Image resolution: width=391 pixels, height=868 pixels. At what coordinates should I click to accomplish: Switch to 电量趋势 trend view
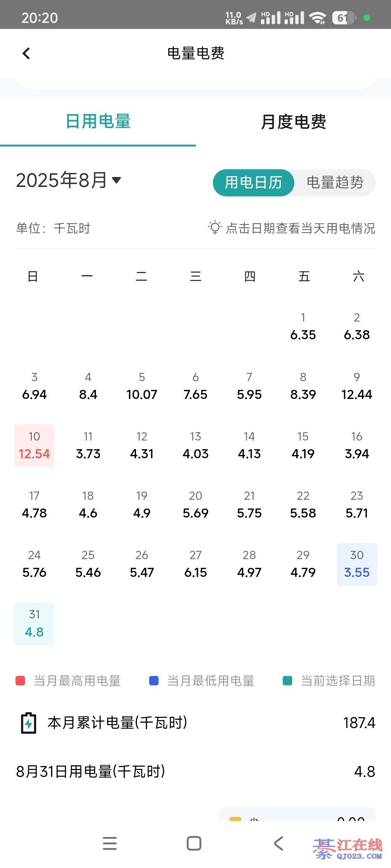(x=335, y=183)
